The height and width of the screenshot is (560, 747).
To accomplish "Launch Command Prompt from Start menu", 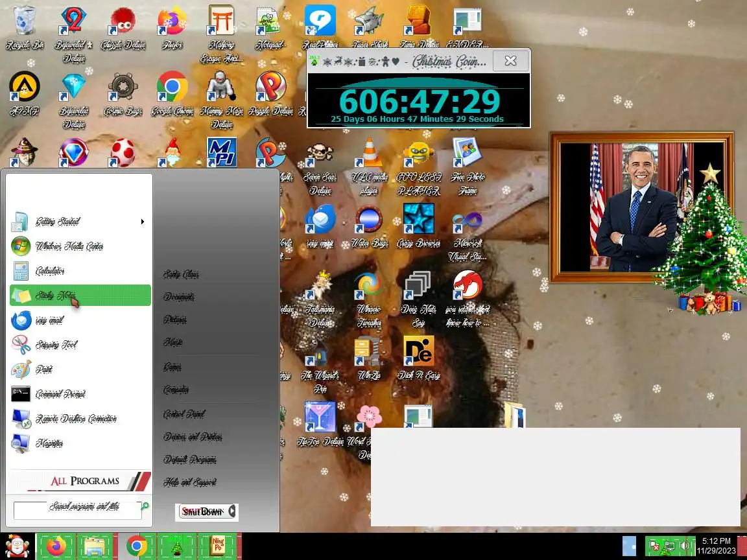I will pos(80,394).
